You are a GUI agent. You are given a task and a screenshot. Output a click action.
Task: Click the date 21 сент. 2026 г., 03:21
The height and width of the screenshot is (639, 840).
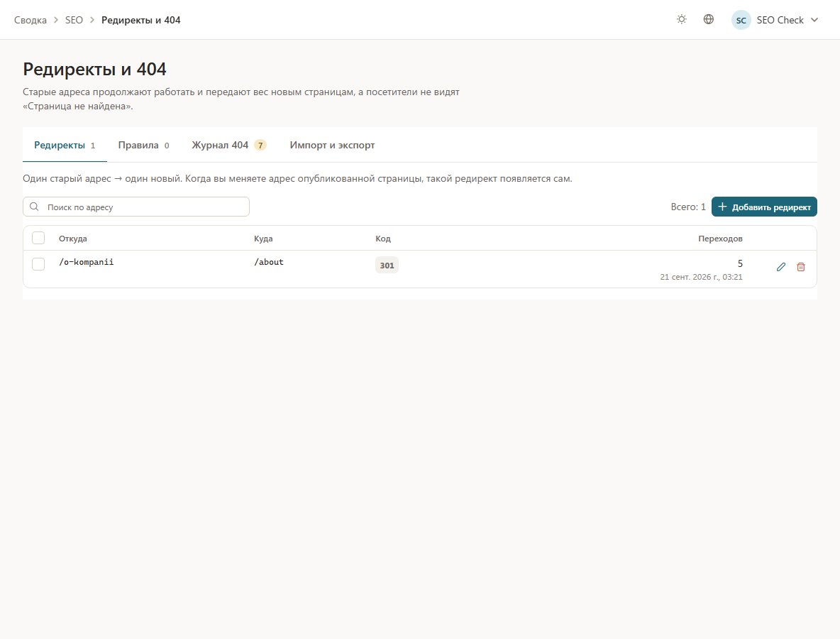click(x=701, y=277)
